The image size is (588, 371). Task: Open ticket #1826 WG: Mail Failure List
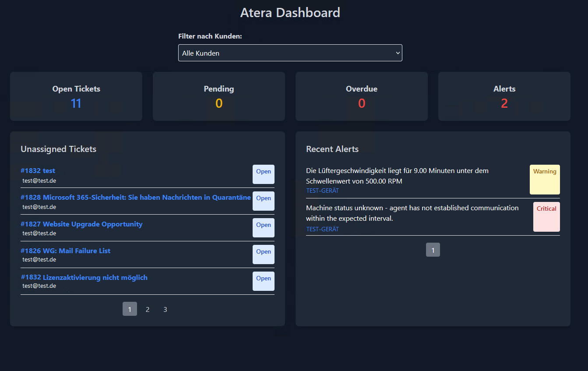pyautogui.click(x=65, y=251)
